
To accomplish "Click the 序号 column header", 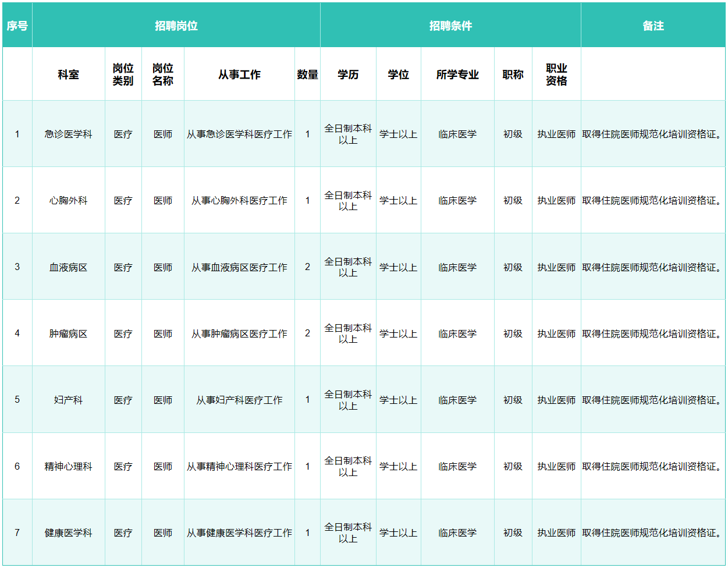I will (17, 26).
